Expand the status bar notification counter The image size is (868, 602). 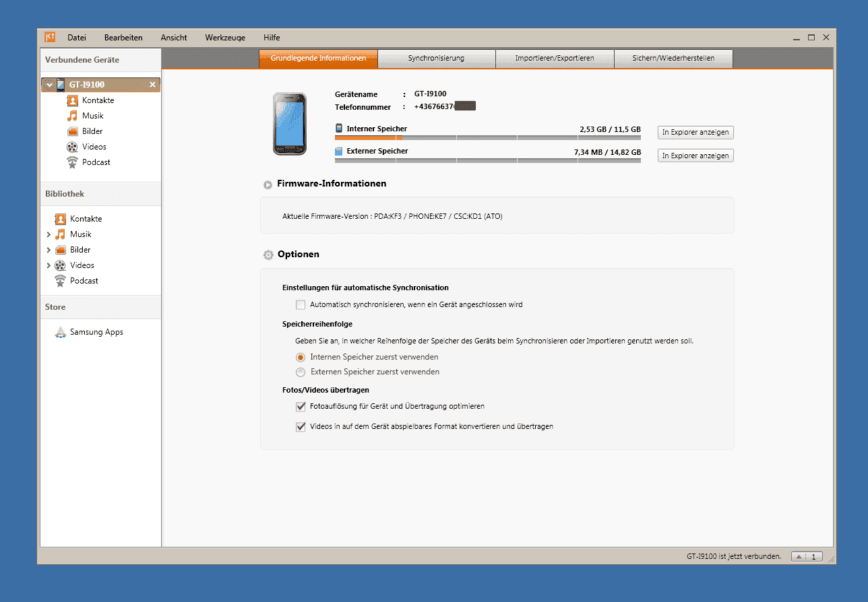[807, 557]
